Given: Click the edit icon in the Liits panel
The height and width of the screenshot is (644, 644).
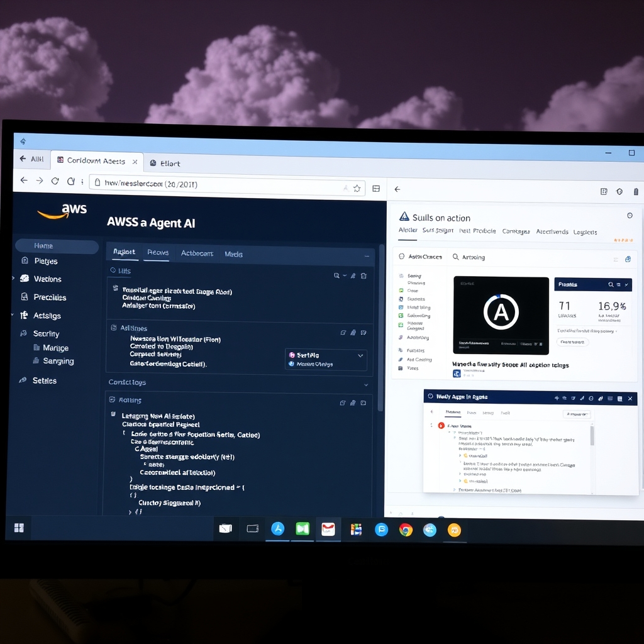Looking at the screenshot, I should [353, 276].
